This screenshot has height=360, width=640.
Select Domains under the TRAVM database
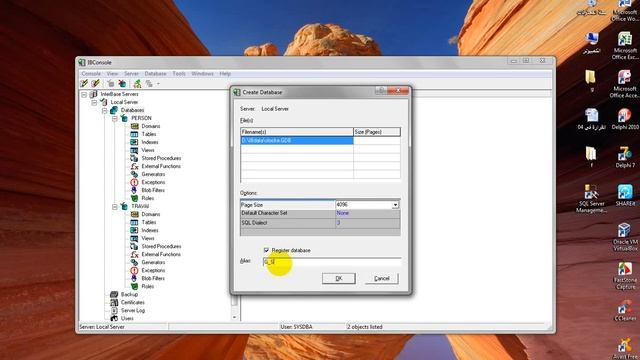pyautogui.click(x=151, y=214)
